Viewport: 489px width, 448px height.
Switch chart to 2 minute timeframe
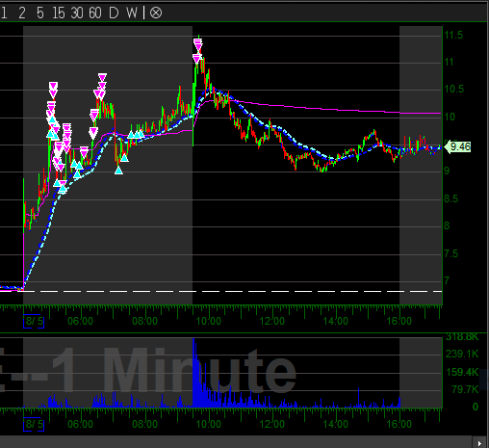[x=22, y=13]
